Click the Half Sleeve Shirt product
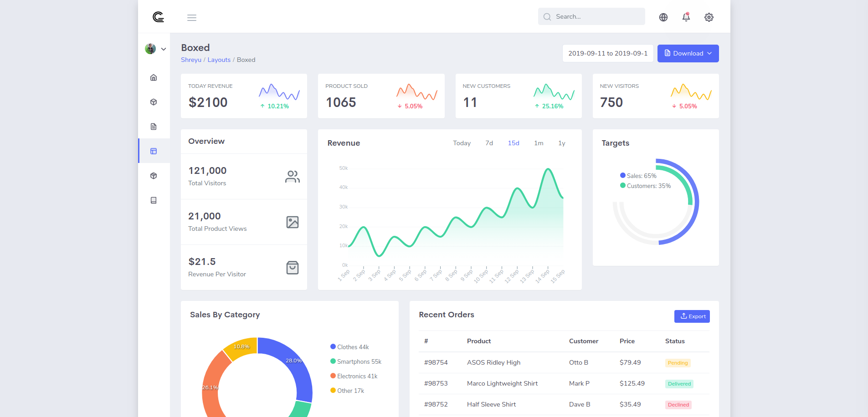The width and height of the screenshot is (868, 417). click(x=492, y=404)
